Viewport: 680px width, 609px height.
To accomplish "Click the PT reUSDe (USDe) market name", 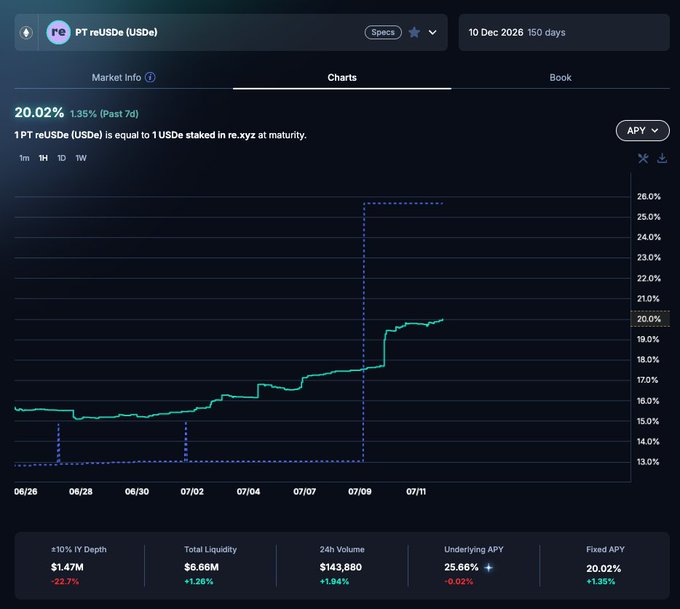I will pos(116,33).
